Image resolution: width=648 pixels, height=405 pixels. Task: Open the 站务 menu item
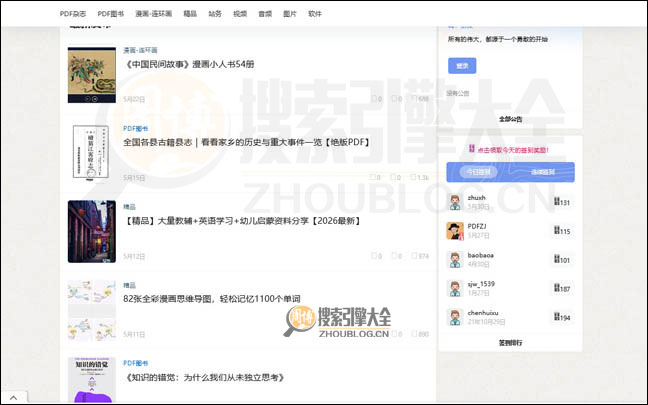[215, 14]
